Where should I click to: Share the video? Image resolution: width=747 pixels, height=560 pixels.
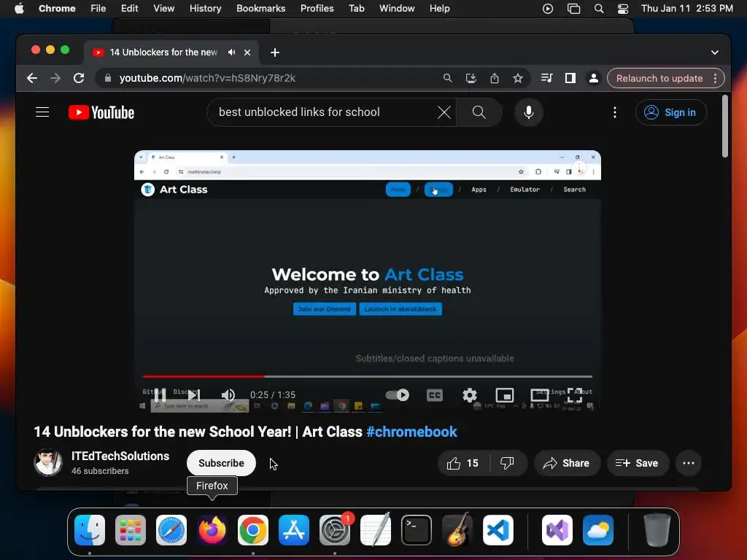click(567, 463)
